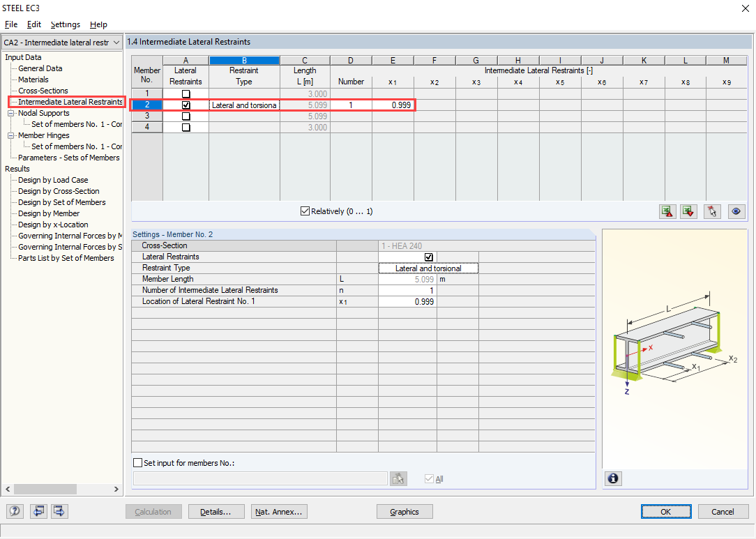The width and height of the screenshot is (756, 539).
Task: Click the Calculation button
Action: point(153,512)
